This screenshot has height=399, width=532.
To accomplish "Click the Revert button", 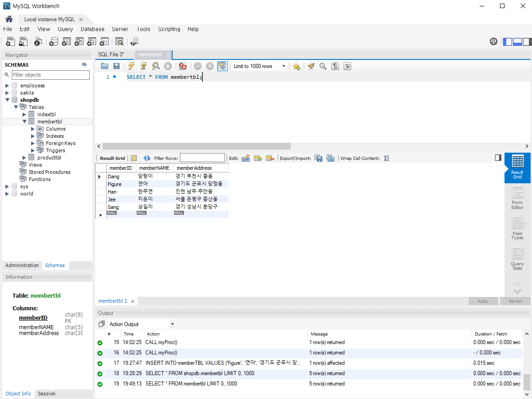I will pyautogui.click(x=515, y=301).
